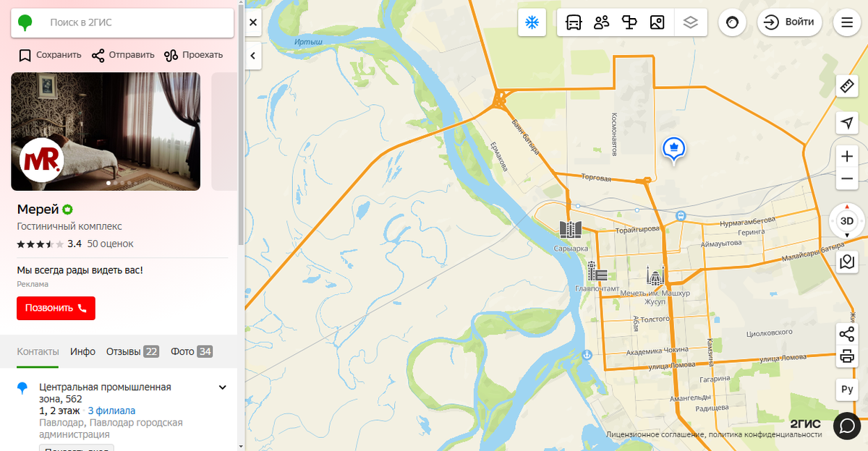868x451 pixels.
Task: Click the green verified badge next to Мерей
Action: pos(67,210)
